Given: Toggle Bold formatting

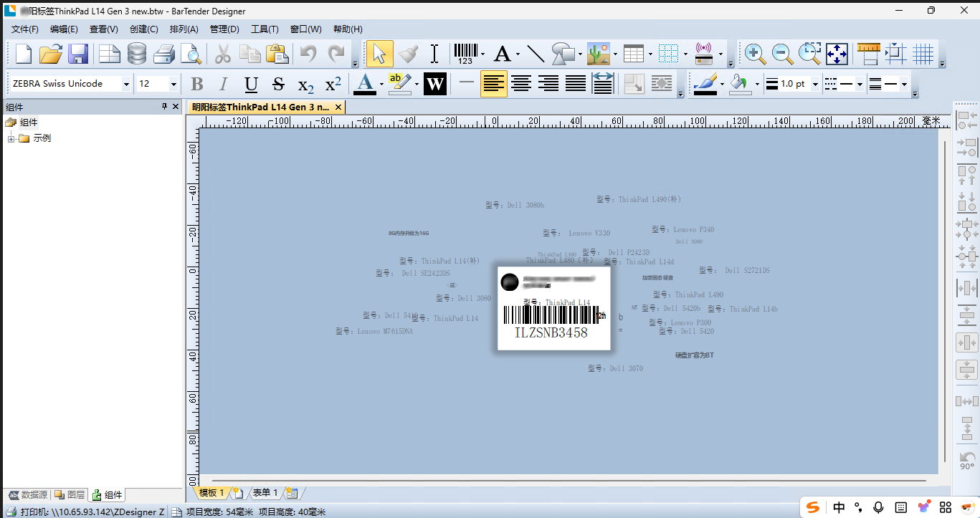Looking at the screenshot, I should [196, 85].
